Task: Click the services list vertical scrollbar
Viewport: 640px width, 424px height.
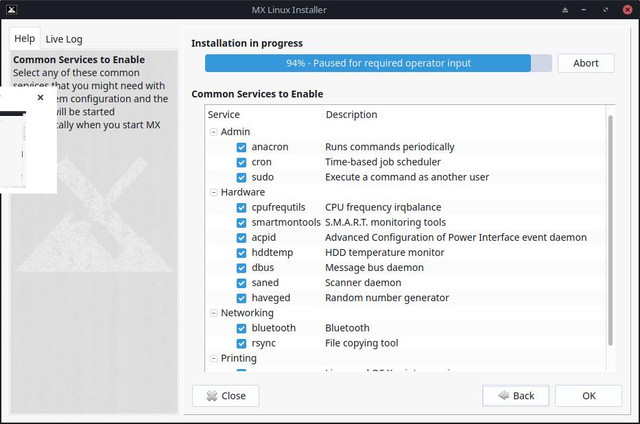Action: 610,231
